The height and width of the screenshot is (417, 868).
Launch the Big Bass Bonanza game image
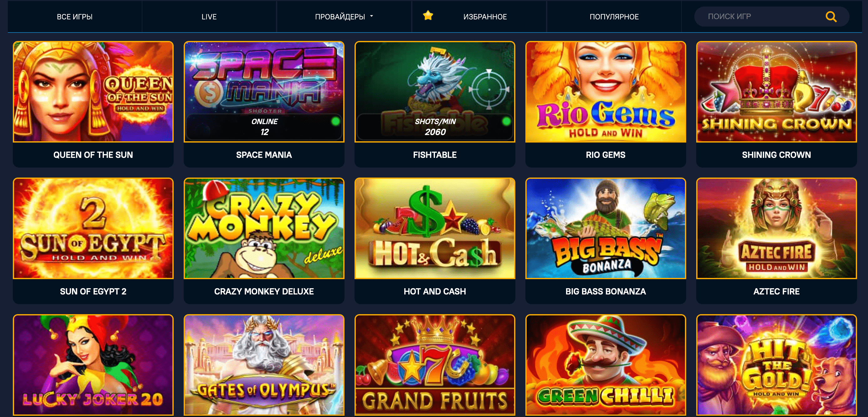click(x=605, y=228)
